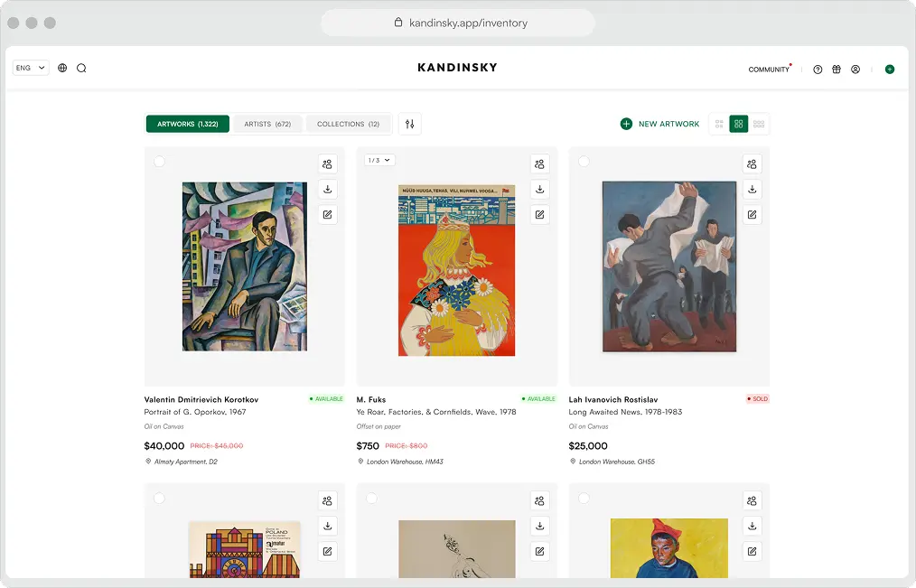
Task: Share the Poland poster artwork
Action: 328,500
